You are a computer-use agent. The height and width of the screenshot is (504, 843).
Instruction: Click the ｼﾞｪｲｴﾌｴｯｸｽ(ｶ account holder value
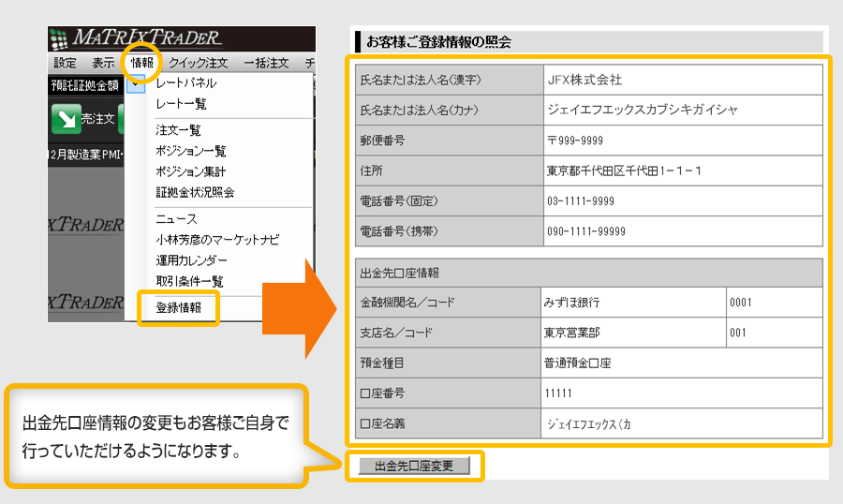click(589, 423)
